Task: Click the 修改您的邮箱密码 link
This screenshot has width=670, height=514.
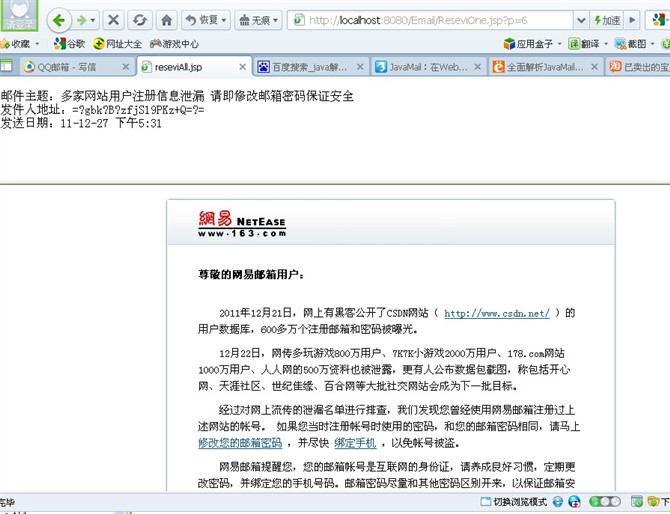Action: (x=240, y=443)
